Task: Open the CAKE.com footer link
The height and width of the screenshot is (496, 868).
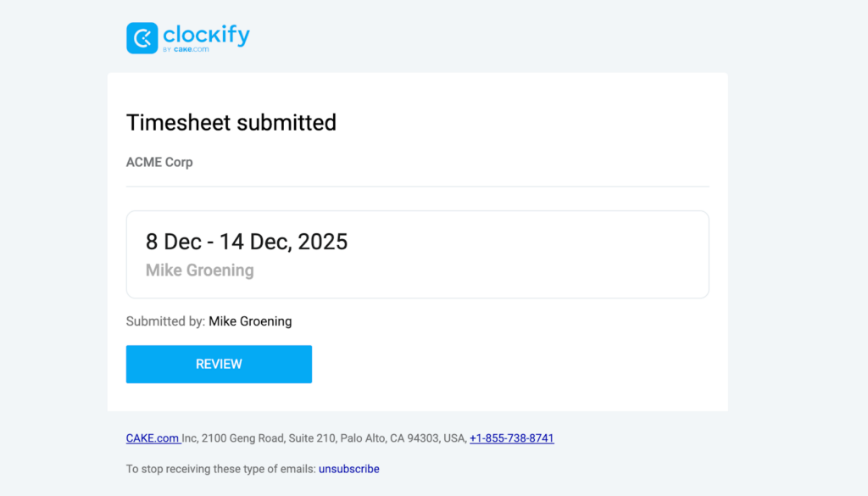Action: (x=153, y=438)
